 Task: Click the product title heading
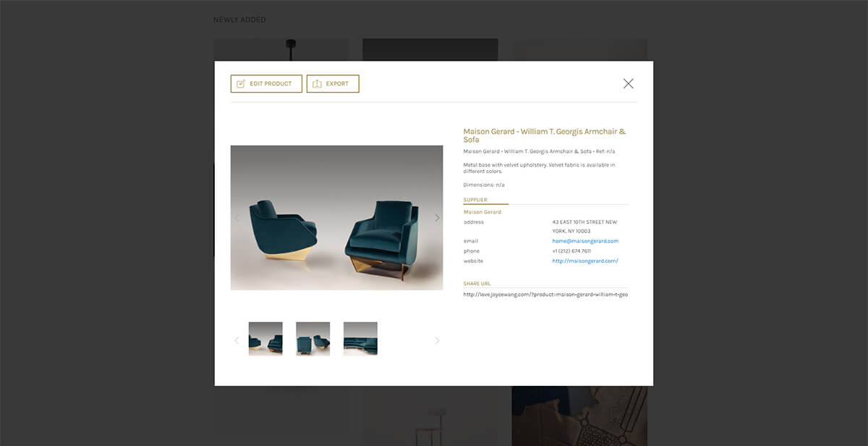pyautogui.click(x=545, y=135)
